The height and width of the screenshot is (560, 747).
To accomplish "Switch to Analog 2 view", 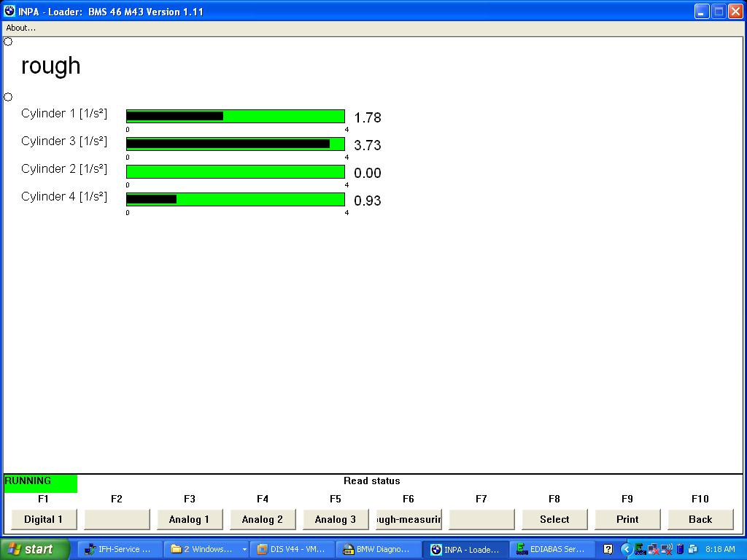I will pyautogui.click(x=263, y=519).
